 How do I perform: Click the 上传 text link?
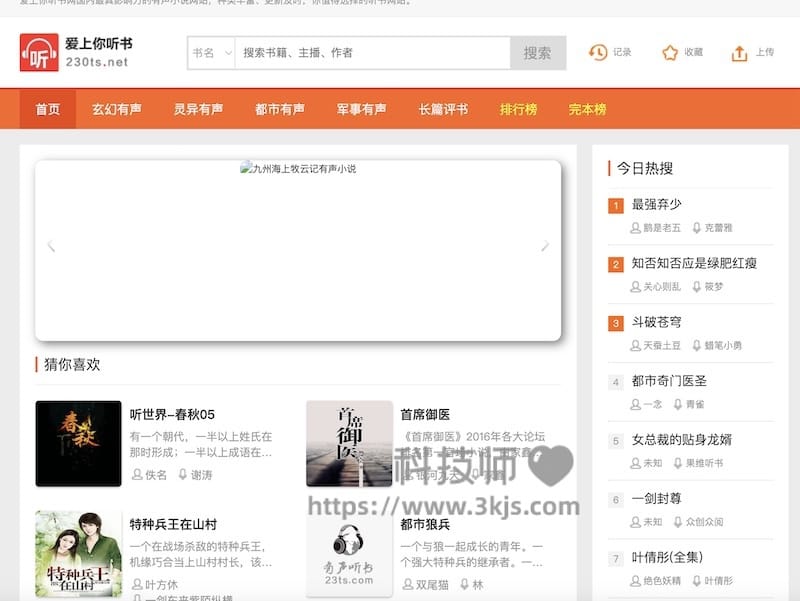click(765, 52)
